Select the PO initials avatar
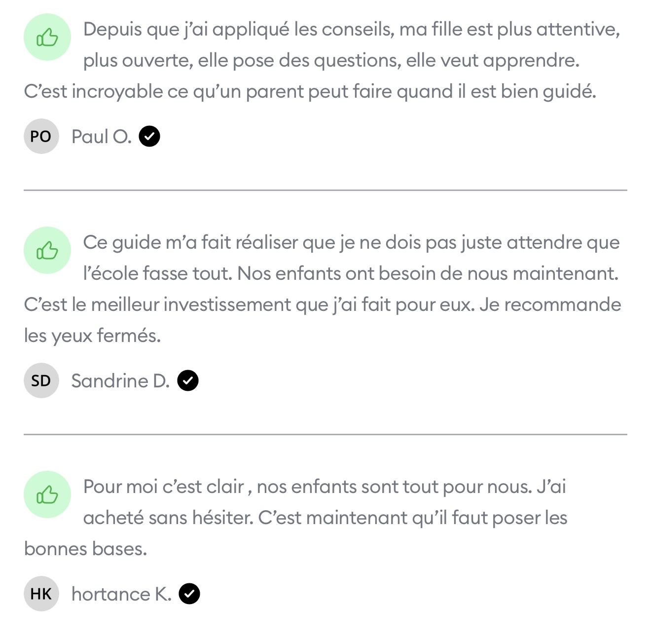Screen dimensions: 651x644 [x=41, y=136]
